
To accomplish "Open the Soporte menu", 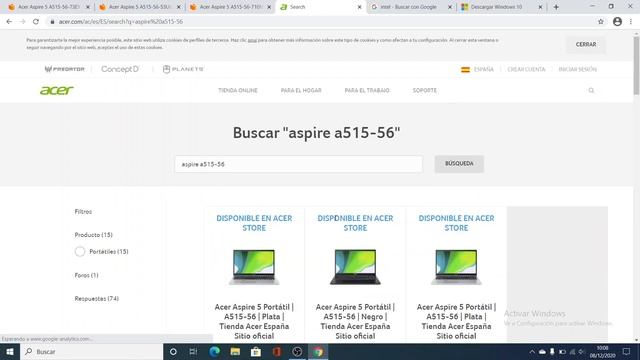I will click(424, 90).
